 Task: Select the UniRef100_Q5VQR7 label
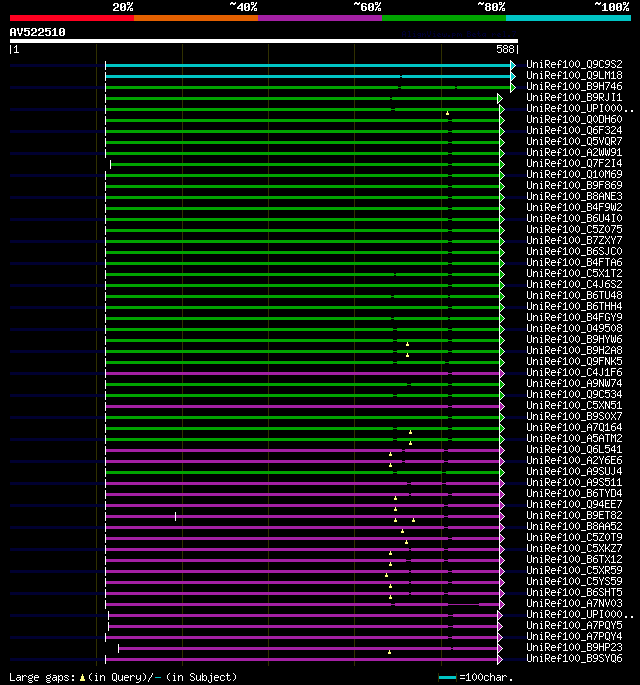[574, 141]
